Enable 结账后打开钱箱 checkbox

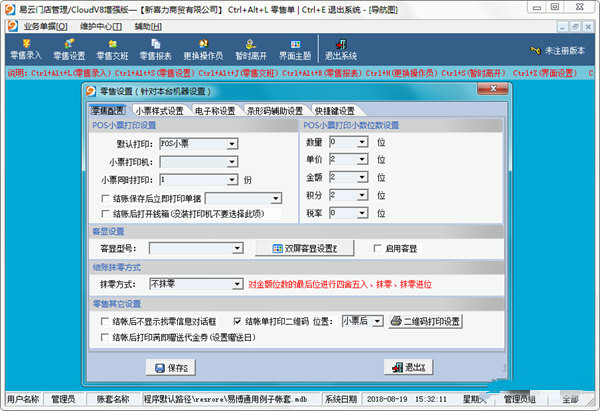coord(105,214)
